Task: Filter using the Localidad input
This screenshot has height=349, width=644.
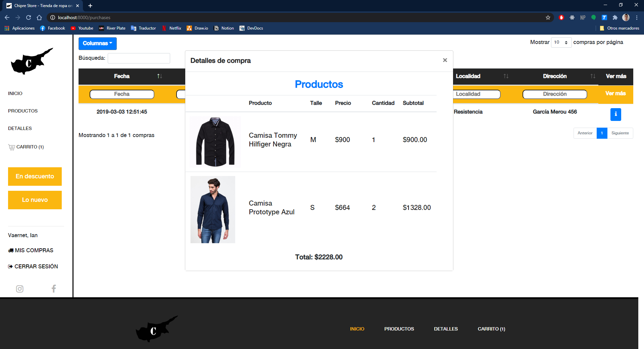Action: click(x=477, y=94)
